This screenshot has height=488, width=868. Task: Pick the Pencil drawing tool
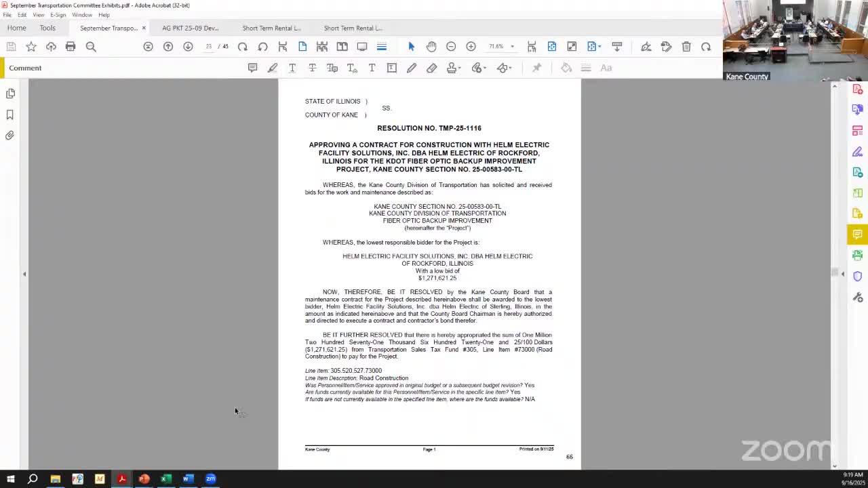412,68
